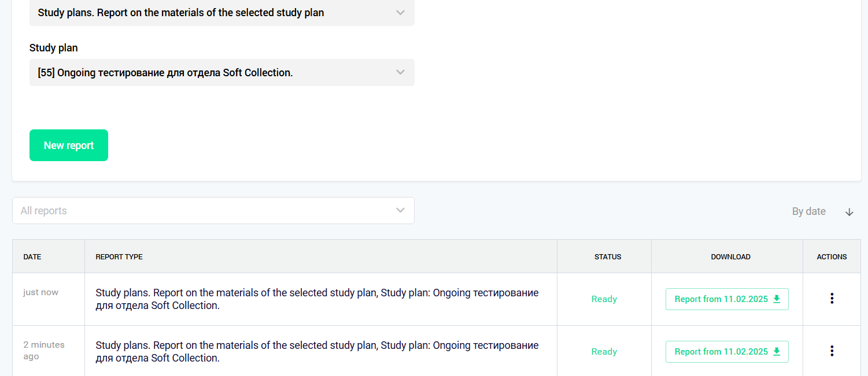Screen dimensions: 868x376
Task: Open three-dot actions menu for '2 minutes ago' report
Action: click(832, 351)
